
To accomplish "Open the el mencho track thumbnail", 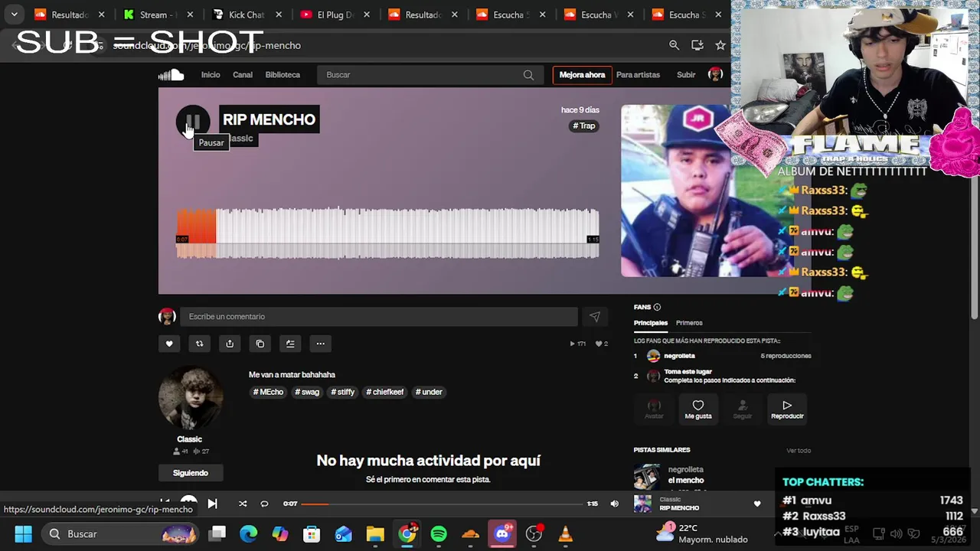I will pyautogui.click(x=647, y=476).
